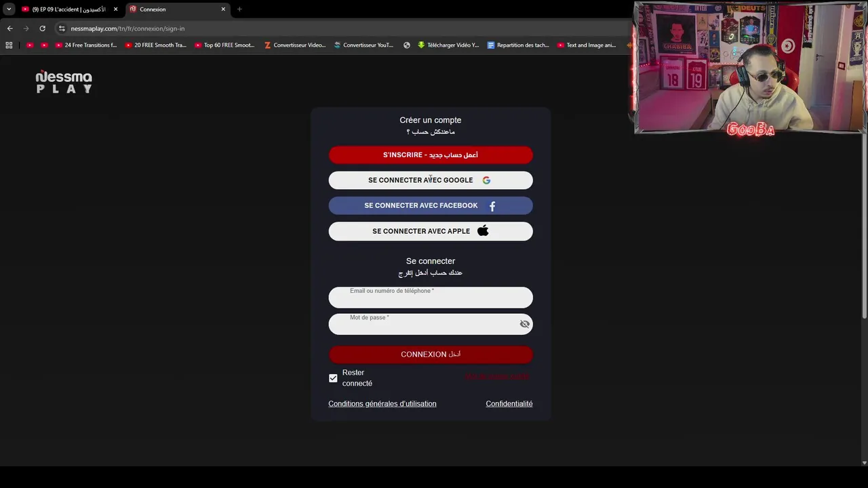This screenshot has width=868, height=488.
Task: Click the Créer un compte heading
Action: (431, 120)
